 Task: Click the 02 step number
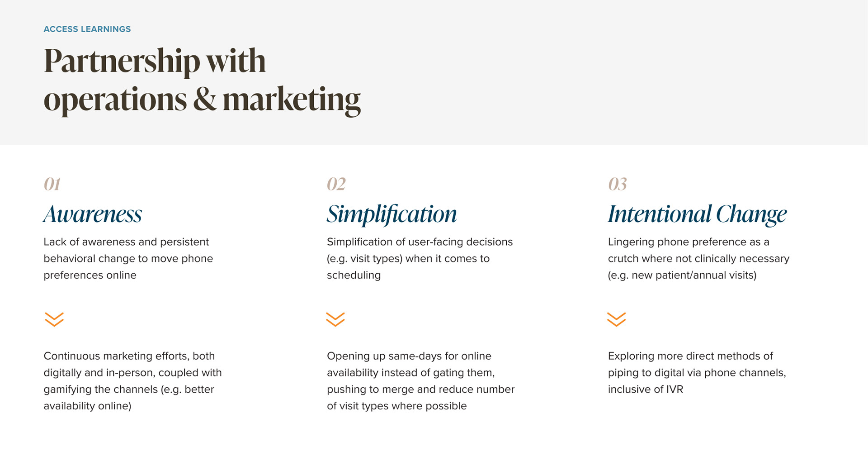click(x=336, y=184)
